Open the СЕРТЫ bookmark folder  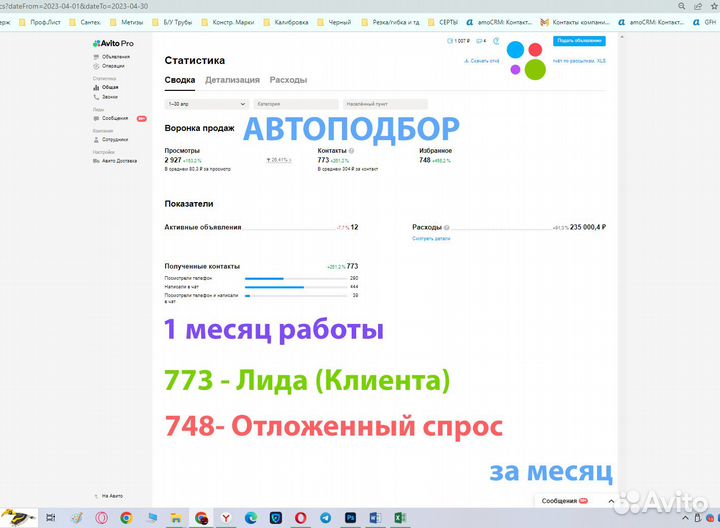[x=443, y=22]
